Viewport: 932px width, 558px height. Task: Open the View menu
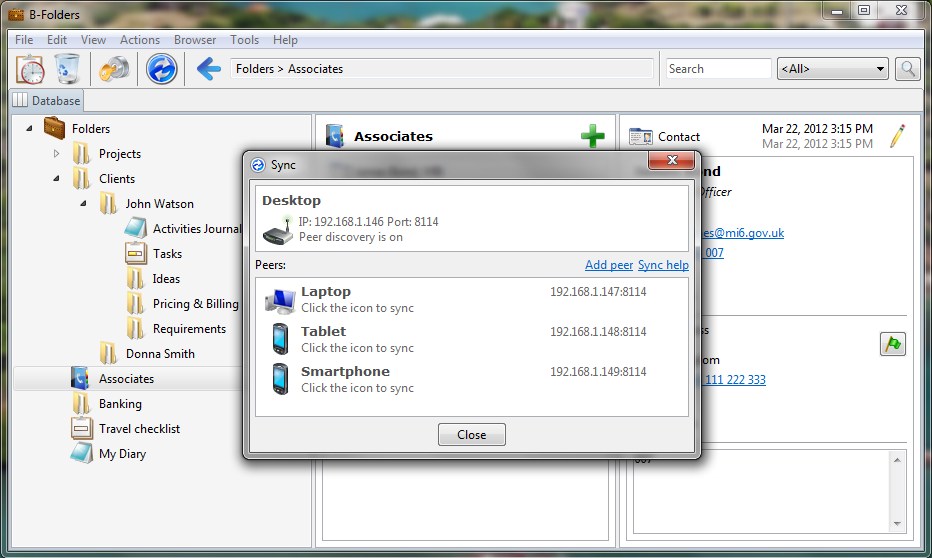click(x=93, y=40)
